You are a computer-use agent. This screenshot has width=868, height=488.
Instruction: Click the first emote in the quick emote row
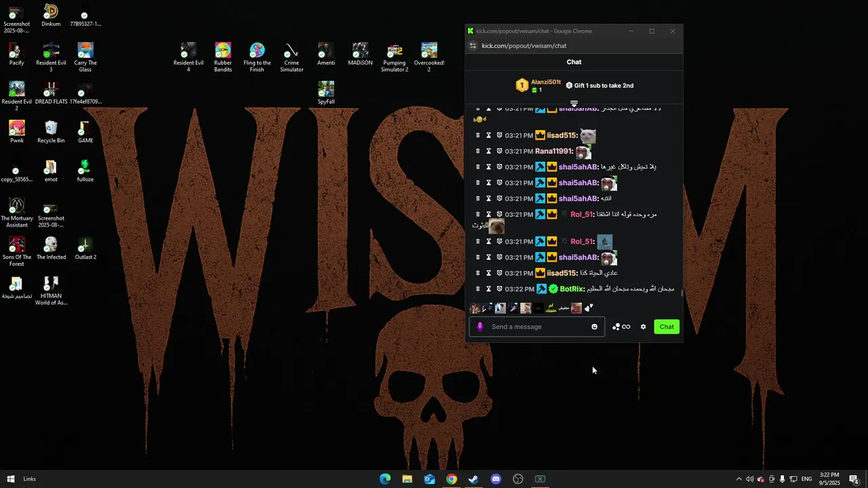pos(475,308)
